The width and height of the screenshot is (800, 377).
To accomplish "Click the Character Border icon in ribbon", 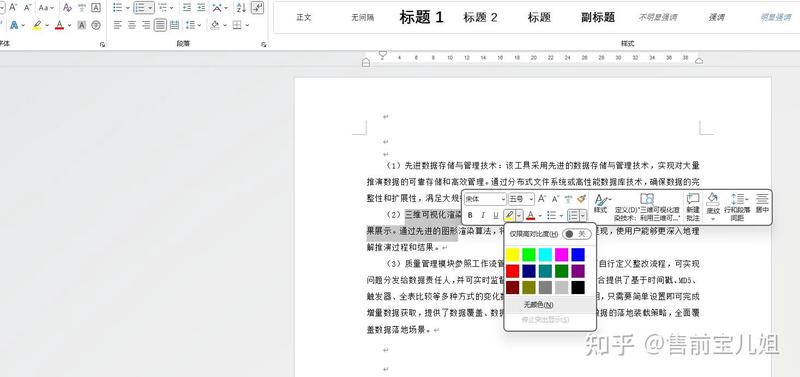I will [95, 8].
